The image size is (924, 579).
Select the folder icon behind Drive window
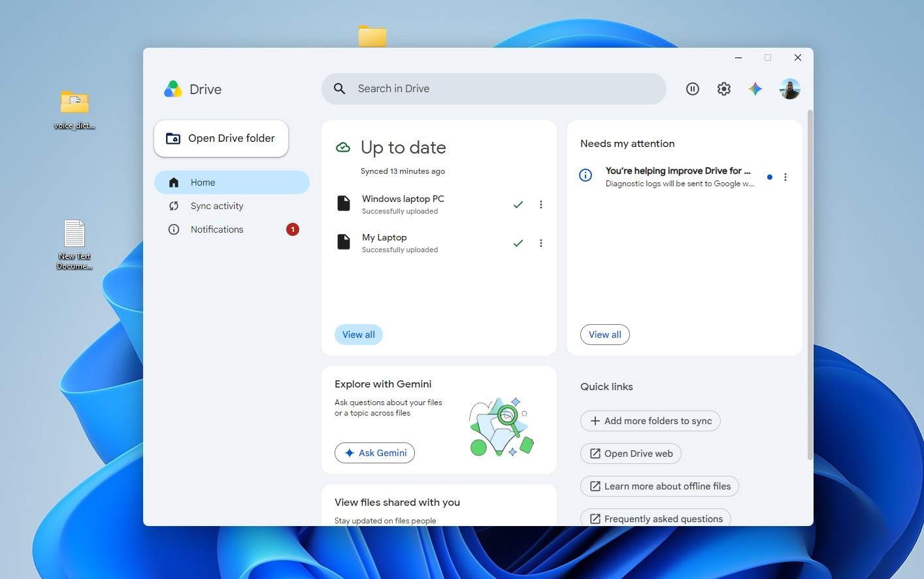tap(372, 36)
